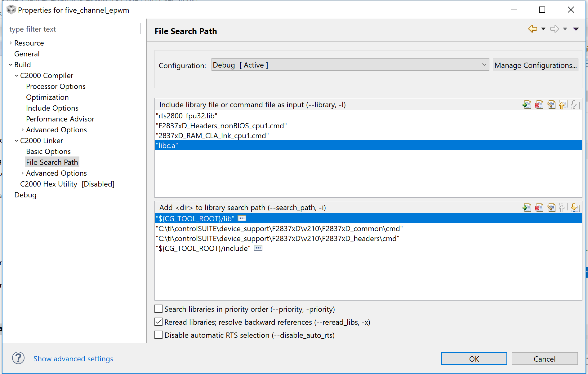Click Delete icon for library file list
Viewport: 588px width, 374px height.
point(539,105)
